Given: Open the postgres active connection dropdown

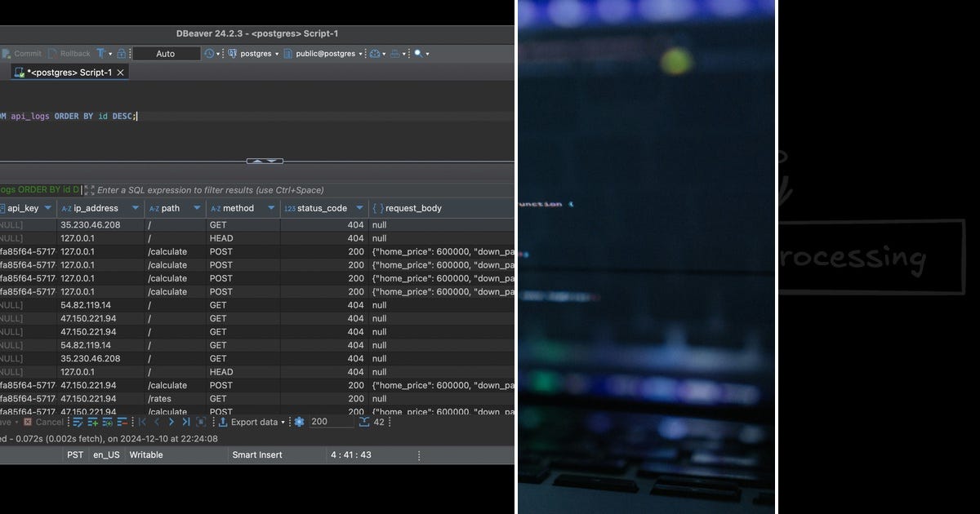Looking at the screenshot, I should [x=254, y=54].
